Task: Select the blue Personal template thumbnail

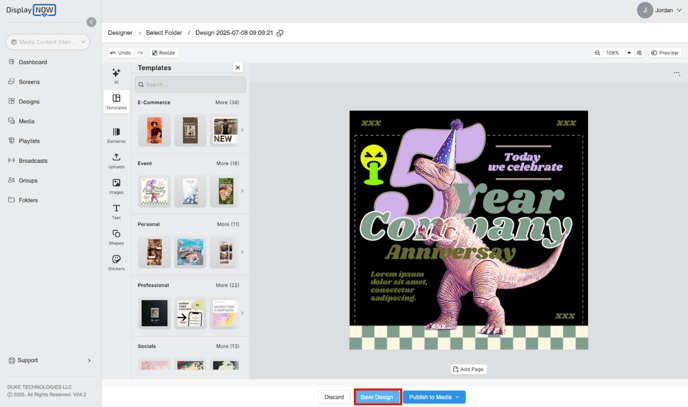Action: click(x=190, y=252)
